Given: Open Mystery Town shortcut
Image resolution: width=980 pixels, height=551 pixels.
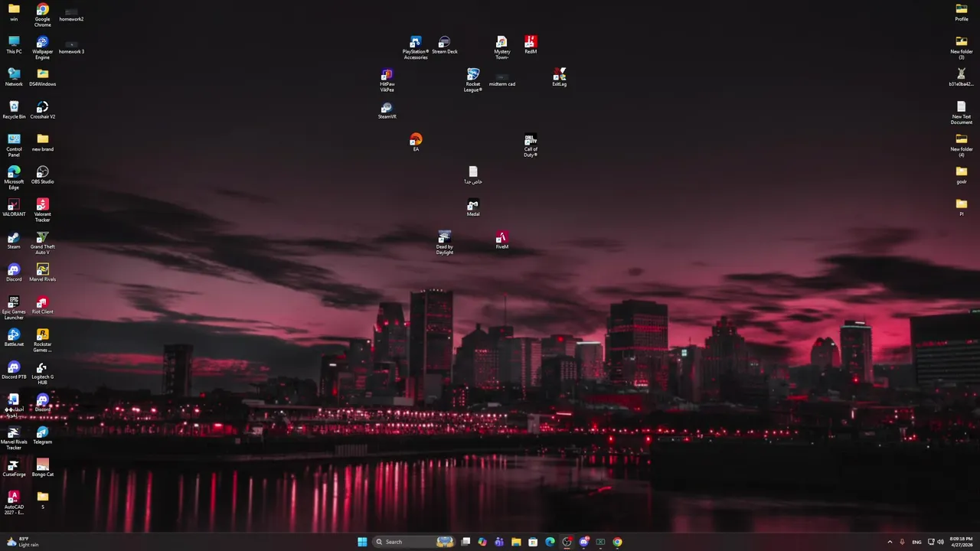Looking at the screenshot, I should pos(502,47).
